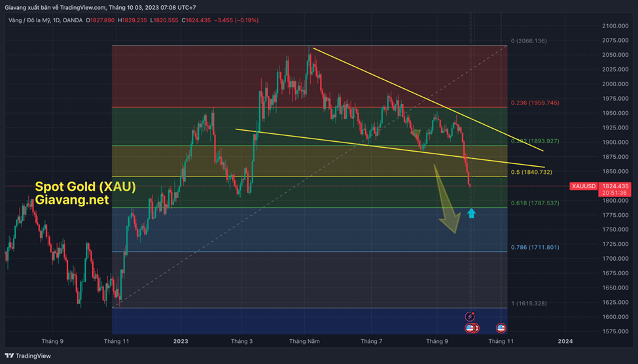
Task: Click the symbol title Vàng / Đô la Mỹ
Action: coord(24,20)
